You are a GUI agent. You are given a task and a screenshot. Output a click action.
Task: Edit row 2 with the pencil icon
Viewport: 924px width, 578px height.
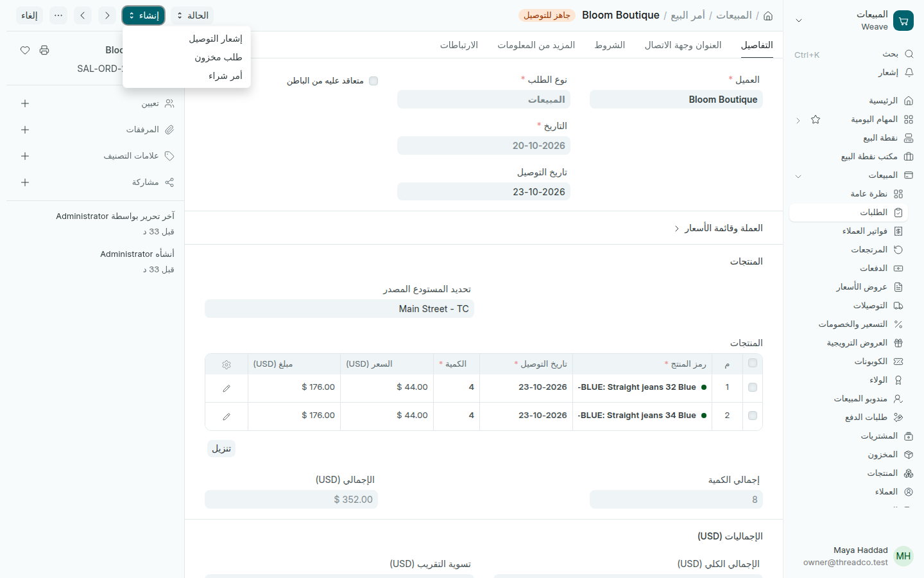coord(227,416)
